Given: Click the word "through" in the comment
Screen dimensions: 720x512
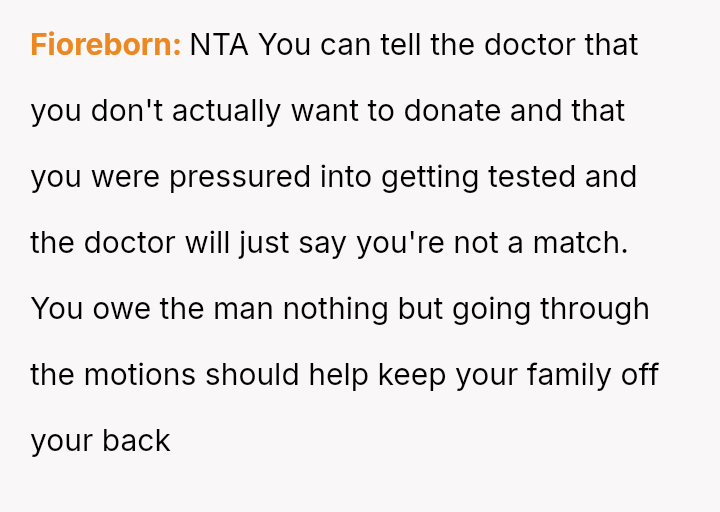Looking at the screenshot, I should click(x=595, y=309).
